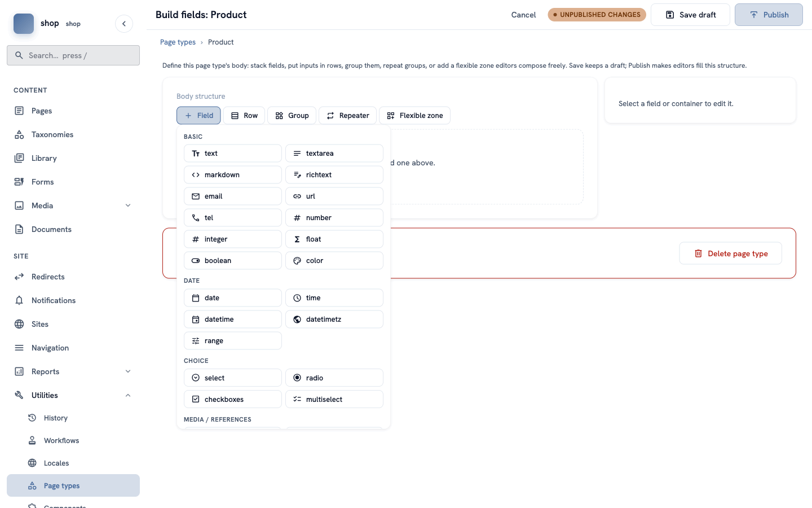
Task: Open Page types in the sidebar
Action: [x=73, y=485]
